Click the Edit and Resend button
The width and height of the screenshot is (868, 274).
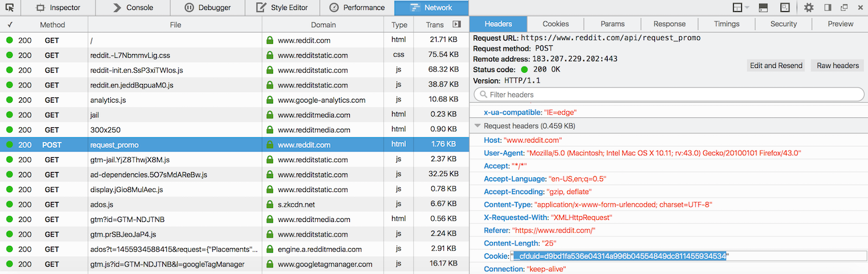775,65
